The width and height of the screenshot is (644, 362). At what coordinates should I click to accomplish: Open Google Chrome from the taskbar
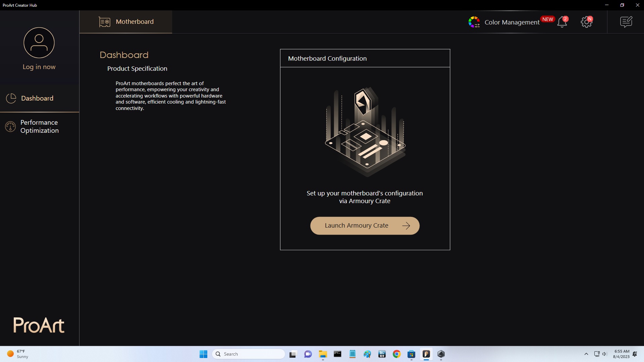tap(396, 354)
